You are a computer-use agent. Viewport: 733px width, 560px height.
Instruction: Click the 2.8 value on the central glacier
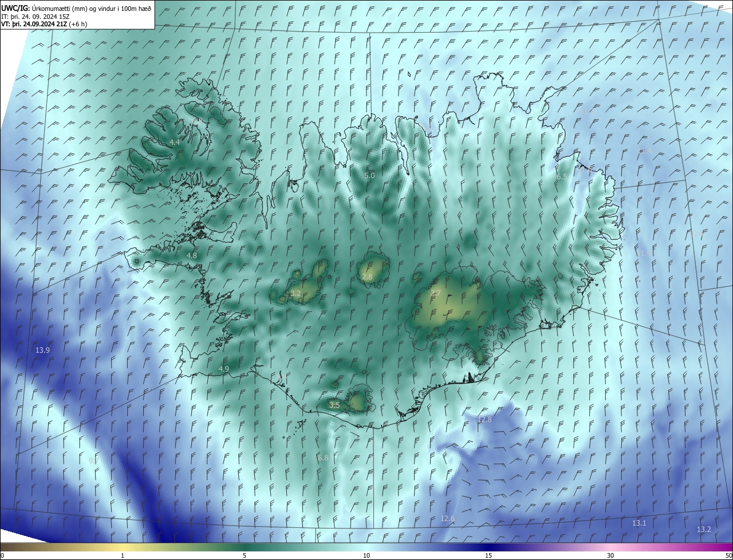pyautogui.click(x=367, y=277)
